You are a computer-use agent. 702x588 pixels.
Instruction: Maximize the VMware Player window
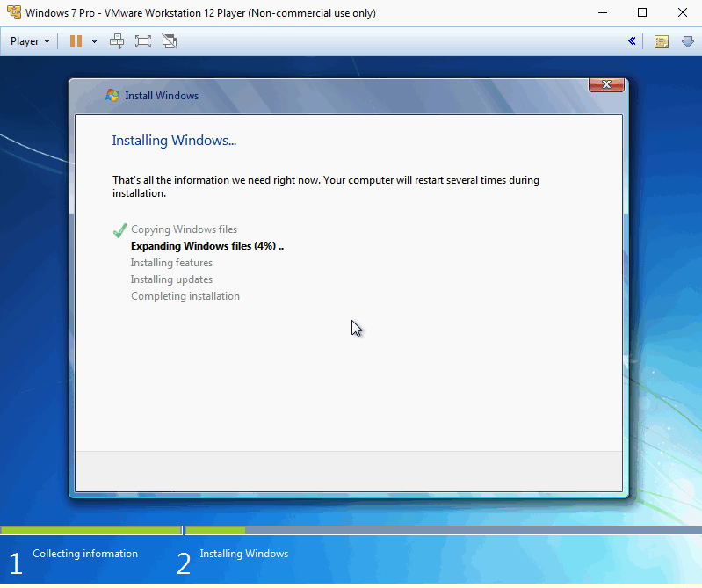click(642, 12)
